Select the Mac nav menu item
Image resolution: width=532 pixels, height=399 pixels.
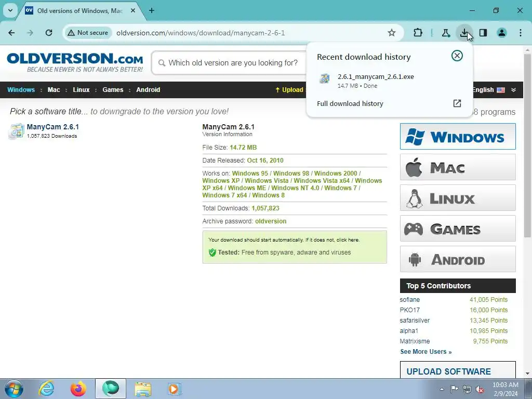pos(54,90)
